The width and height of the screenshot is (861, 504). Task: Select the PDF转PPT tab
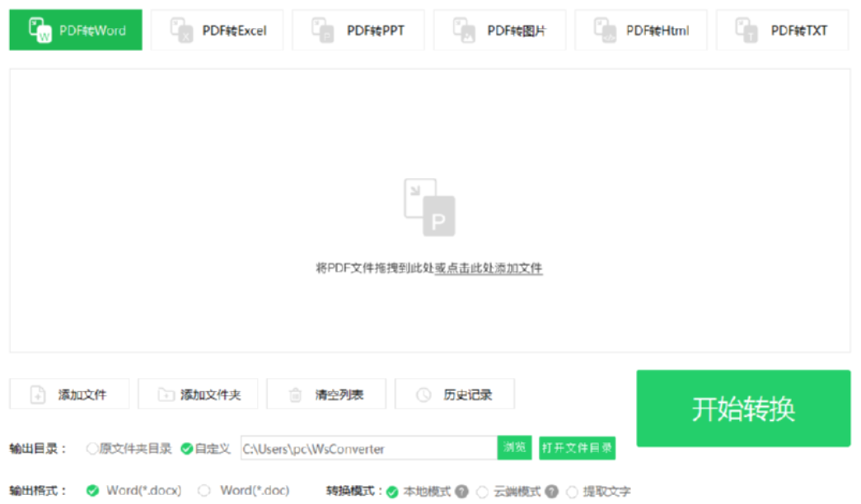pyautogui.click(x=358, y=30)
